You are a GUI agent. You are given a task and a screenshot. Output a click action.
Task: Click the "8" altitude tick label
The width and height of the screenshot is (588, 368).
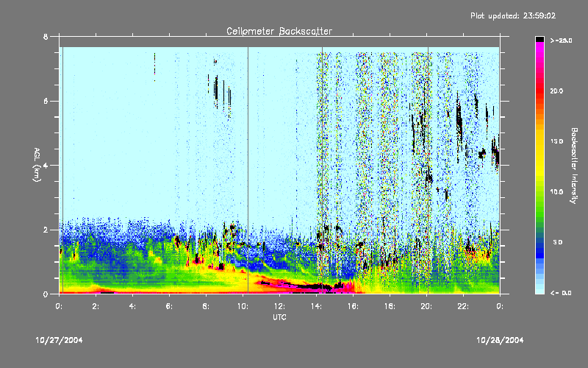[46, 37]
